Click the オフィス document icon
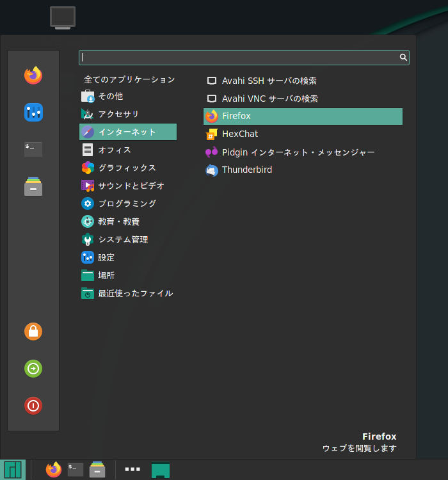 click(x=88, y=150)
